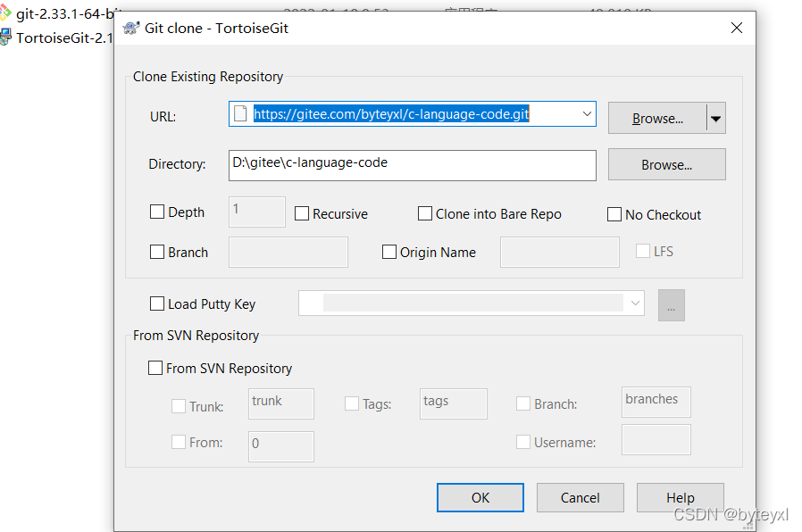The width and height of the screenshot is (802, 532).
Task: Click the Branch name field
Action: click(x=288, y=252)
